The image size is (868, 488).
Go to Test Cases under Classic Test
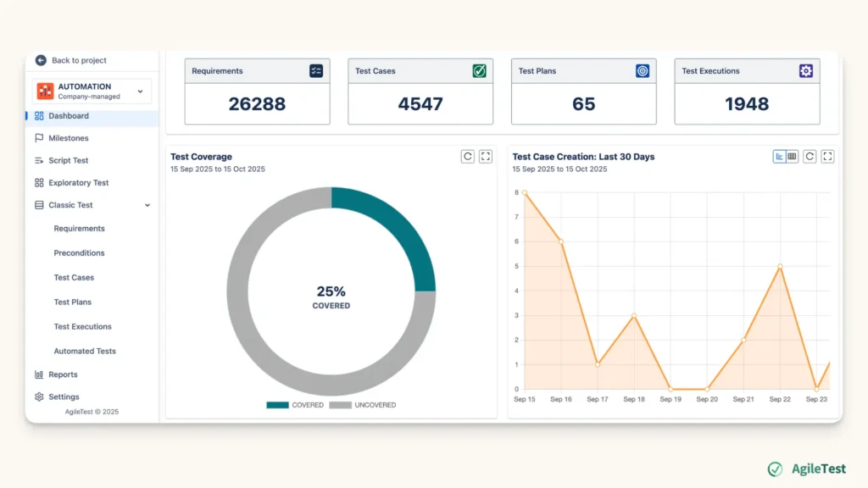coord(74,277)
